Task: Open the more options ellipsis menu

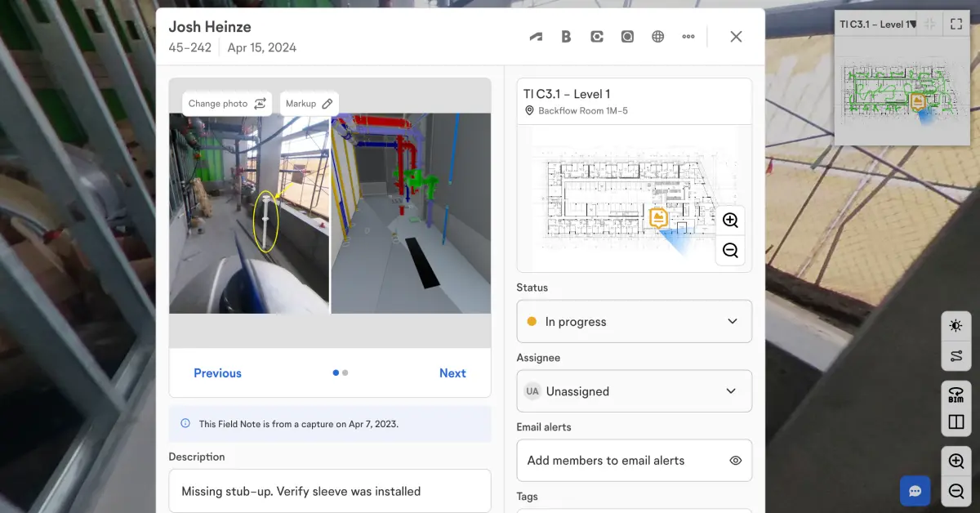Action: (x=688, y=36)
